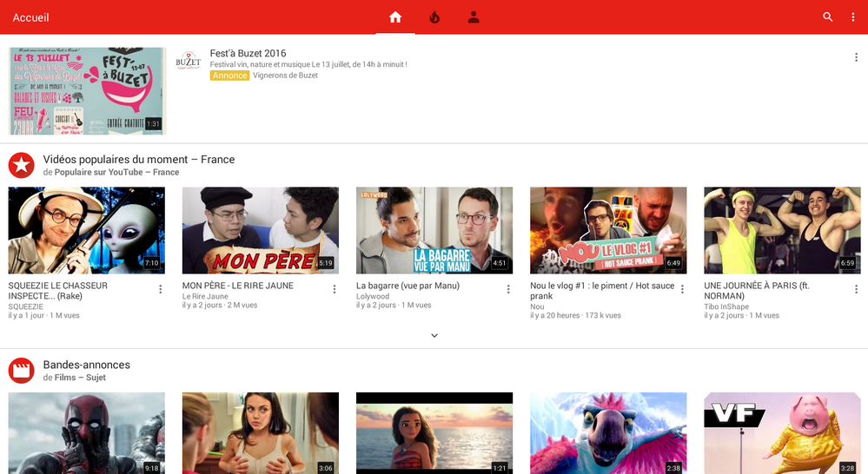Open Vidéos populaires du moment – France heading
The image size is (868, 474).
(139, 159)
